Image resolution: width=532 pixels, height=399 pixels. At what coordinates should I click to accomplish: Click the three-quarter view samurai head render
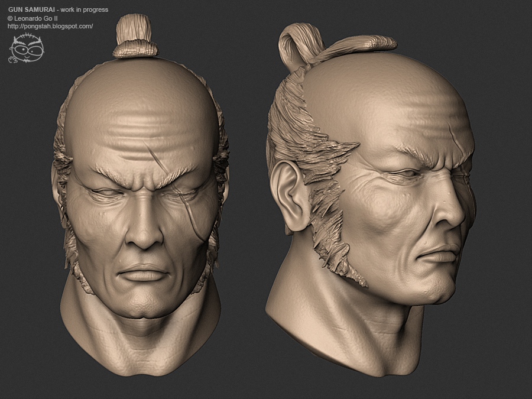(371, 200)
